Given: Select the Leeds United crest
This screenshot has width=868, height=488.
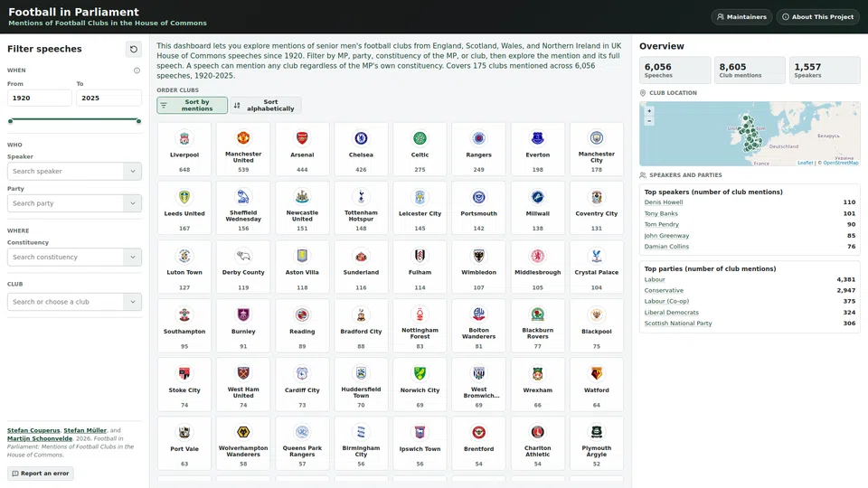Looking at the screenshot, I should pos(184,196).
